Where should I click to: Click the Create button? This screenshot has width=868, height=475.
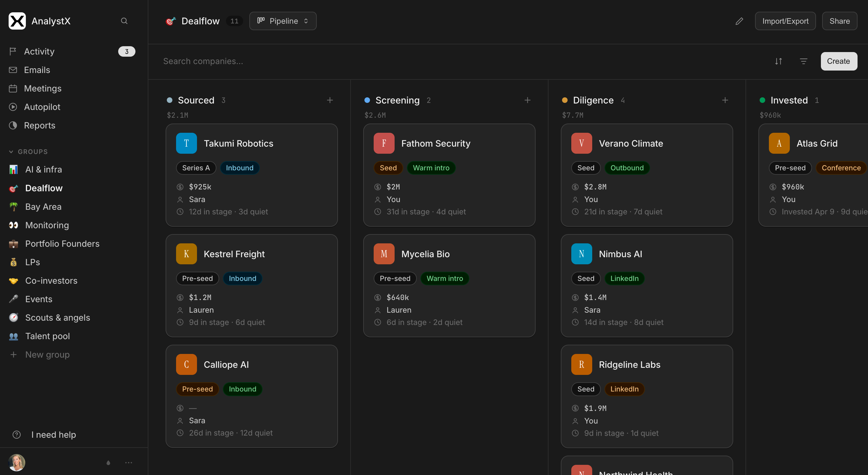(x=839, y=61)
